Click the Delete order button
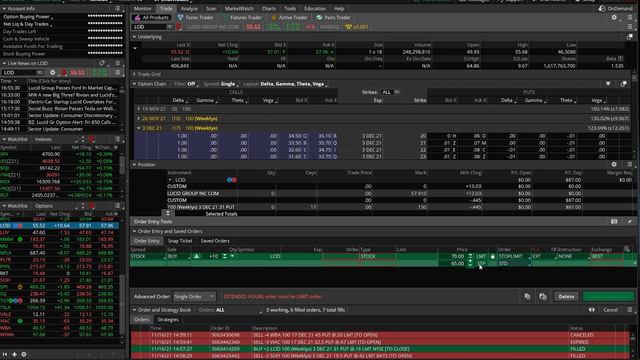The image size is (640, 360). pos(566,297)
